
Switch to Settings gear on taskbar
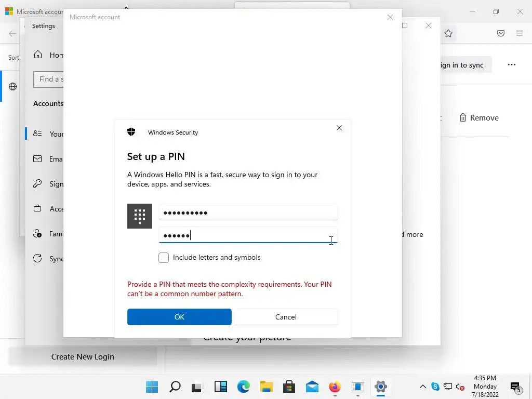click(381, 387)
